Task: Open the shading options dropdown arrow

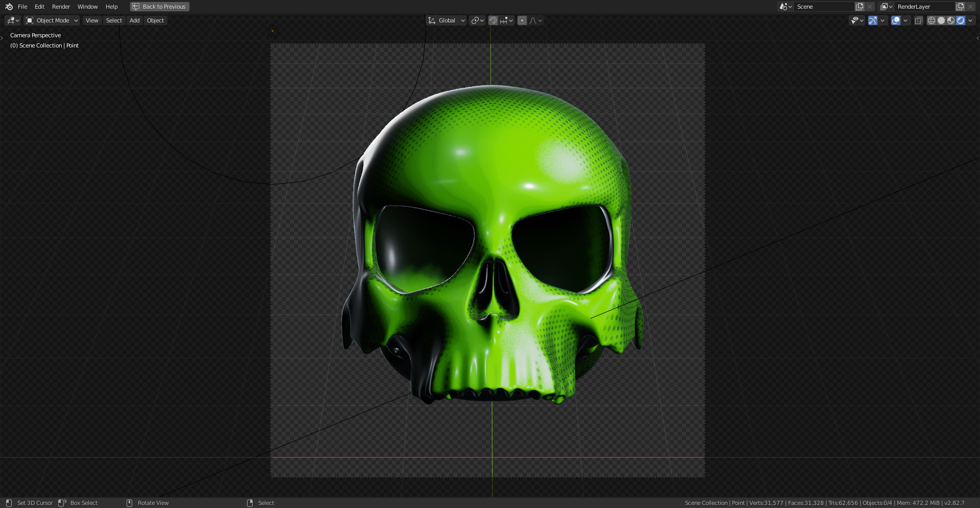Action: click(x=970, y=20)
